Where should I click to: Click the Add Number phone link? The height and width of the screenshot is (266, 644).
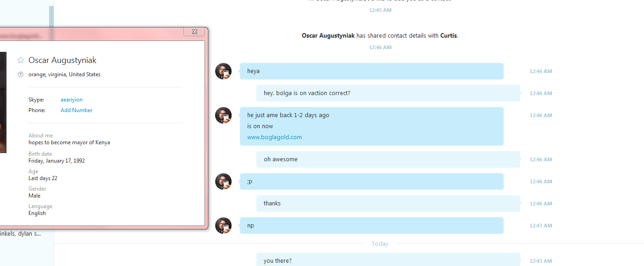[77, 110]
